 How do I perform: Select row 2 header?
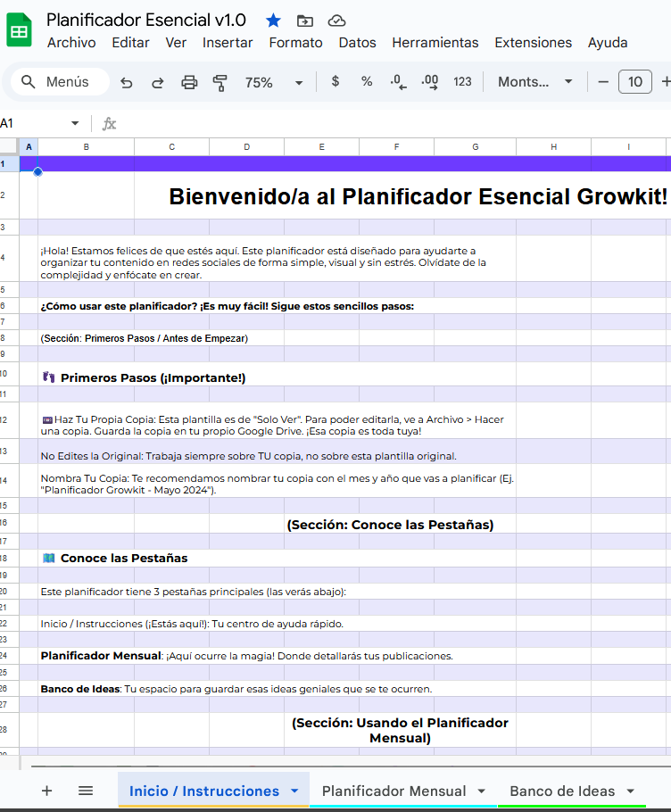coord(9,195)
